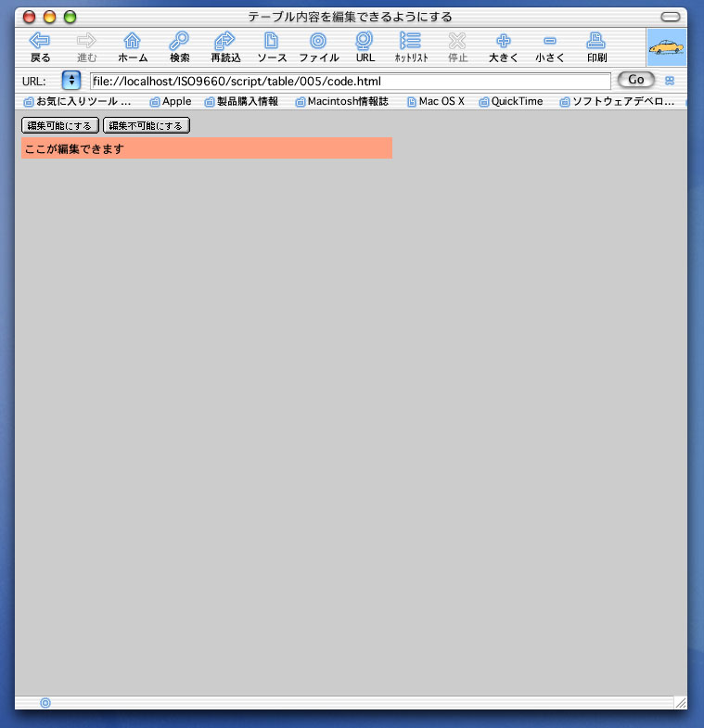
Task: Go back with the 戻る arrow icon
Action: (x=40, y=41)
